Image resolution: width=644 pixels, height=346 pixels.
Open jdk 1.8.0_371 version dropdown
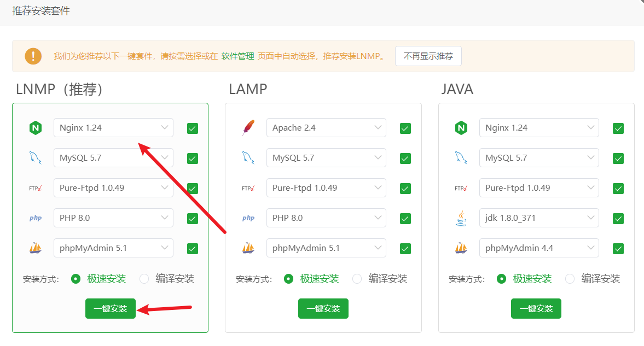click(x=539, y=218)
